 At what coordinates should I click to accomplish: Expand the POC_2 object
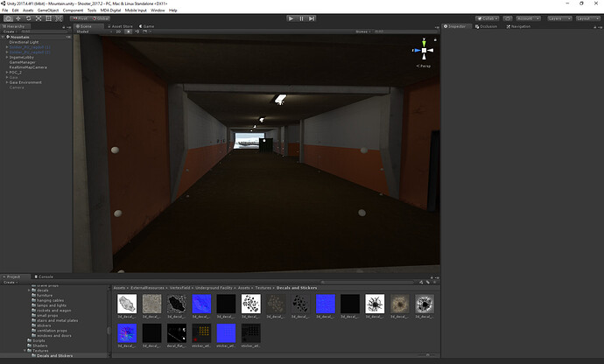(7, 72)
